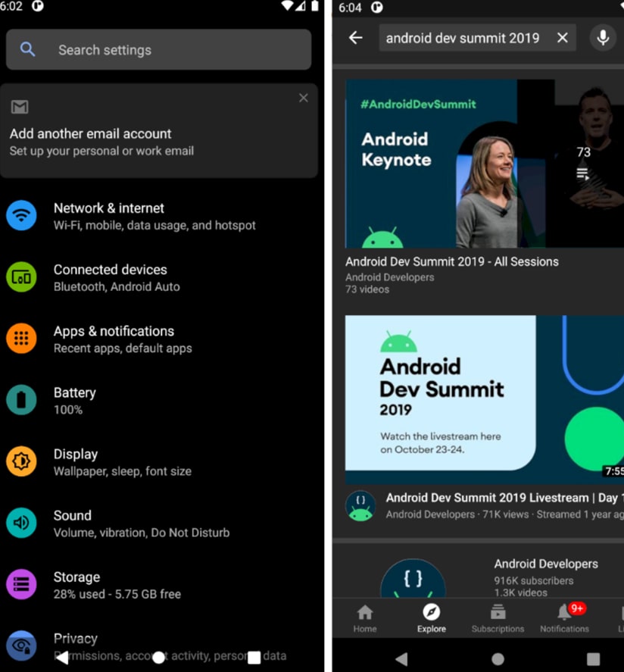Screen dimensions: 624x672
Task: Open the Android Keynote playlist thumbnail
Action: (485, 164)
